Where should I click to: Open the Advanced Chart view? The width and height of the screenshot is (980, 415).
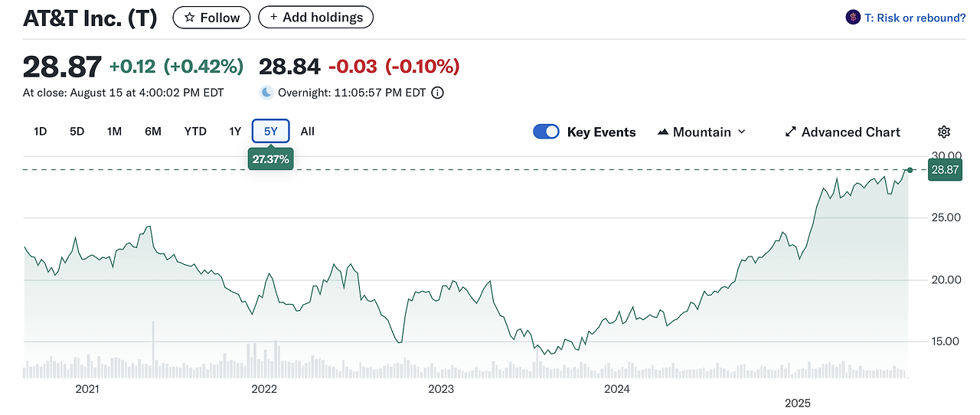pos(842,132)
